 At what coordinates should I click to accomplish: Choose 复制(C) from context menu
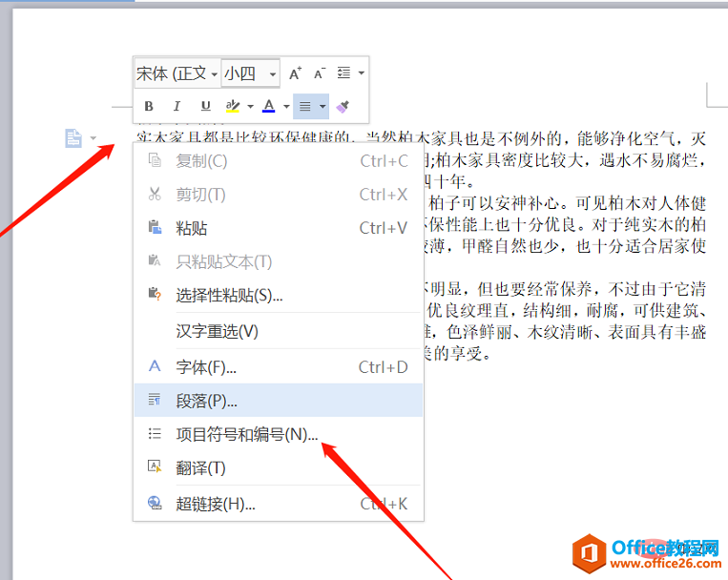point(278,161)
